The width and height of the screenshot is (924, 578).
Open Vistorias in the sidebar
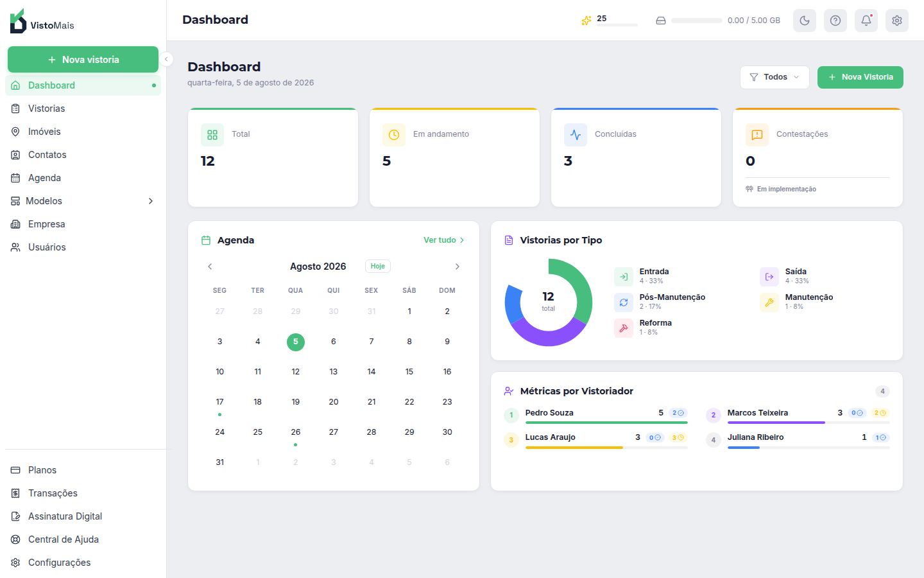pyautogui.click(x=83, y=109)
